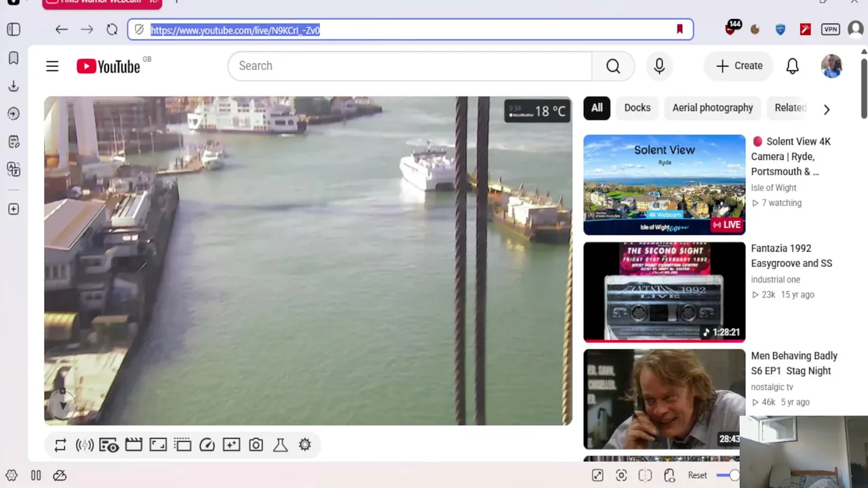Open downloads from the browser sidebar
This screenshot has width=868, height=488.
click(14, 86)
